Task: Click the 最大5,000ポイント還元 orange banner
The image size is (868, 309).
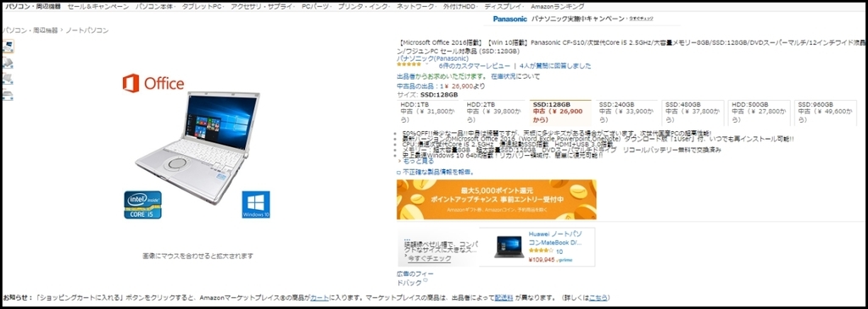Action: point(497,199)
